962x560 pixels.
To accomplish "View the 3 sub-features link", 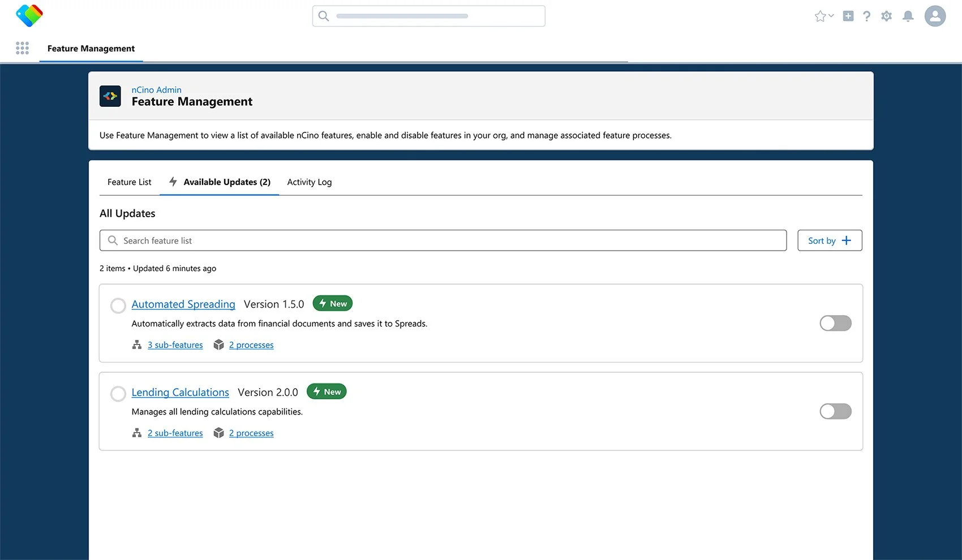I will coord(175,345).
